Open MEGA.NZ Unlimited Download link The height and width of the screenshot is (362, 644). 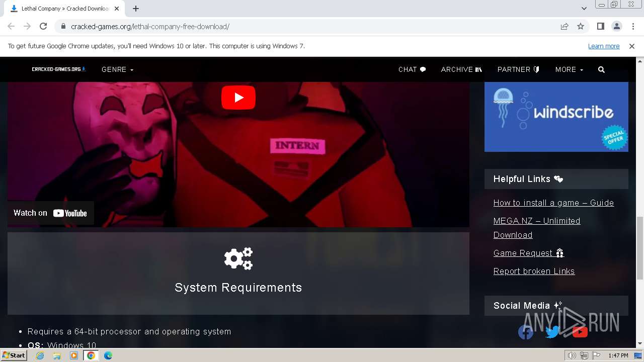(537, 228)
